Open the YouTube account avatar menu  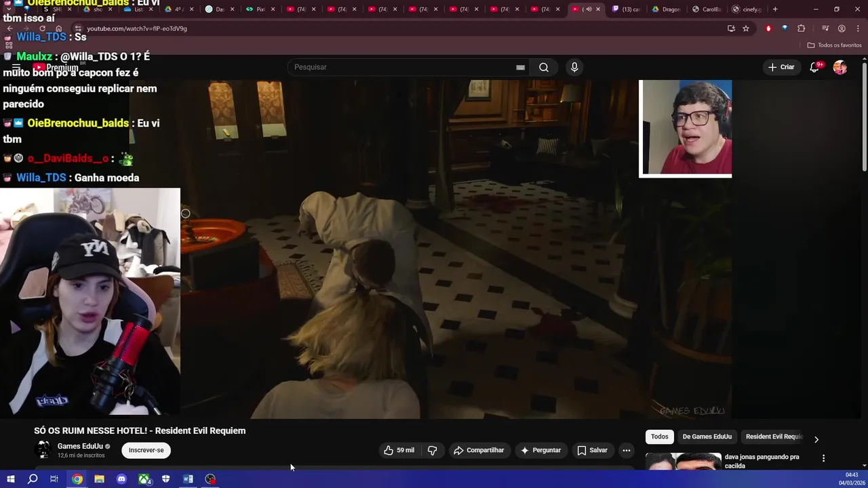tap(840, 67)
